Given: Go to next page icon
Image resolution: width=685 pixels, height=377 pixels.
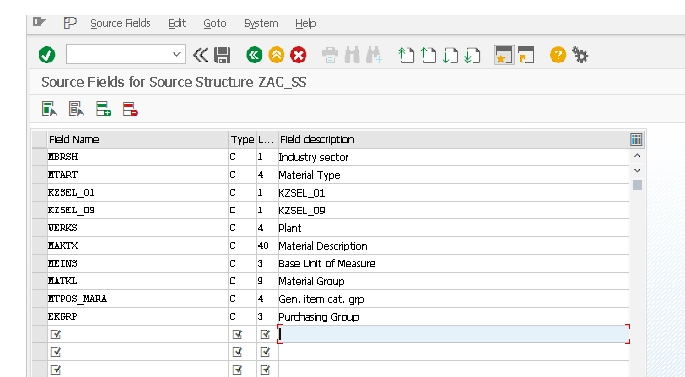Looking at the screenshot, I should point(450,55).
